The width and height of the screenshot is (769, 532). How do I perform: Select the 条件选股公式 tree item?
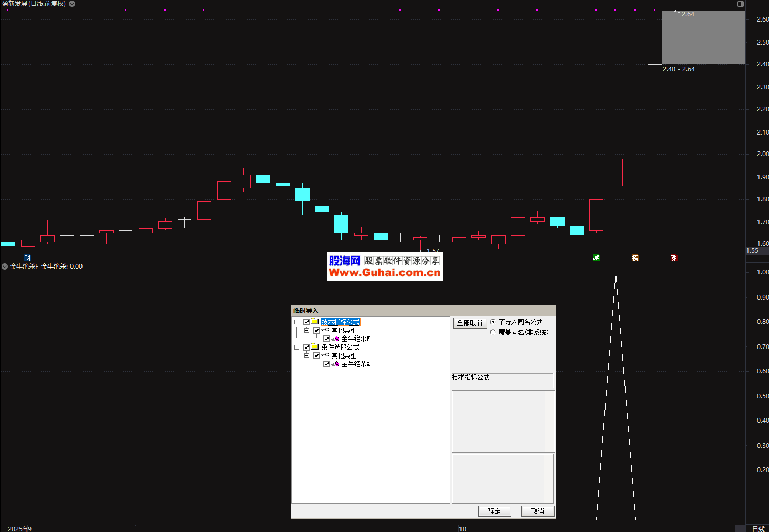(340, 347)
